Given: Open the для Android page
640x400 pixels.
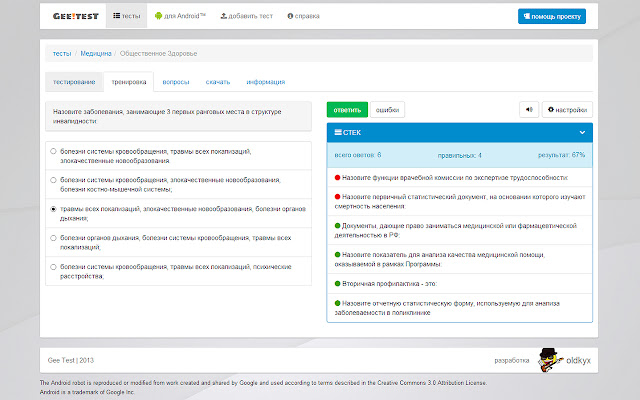Looking at the screenshot, I should tap(180, 16).
